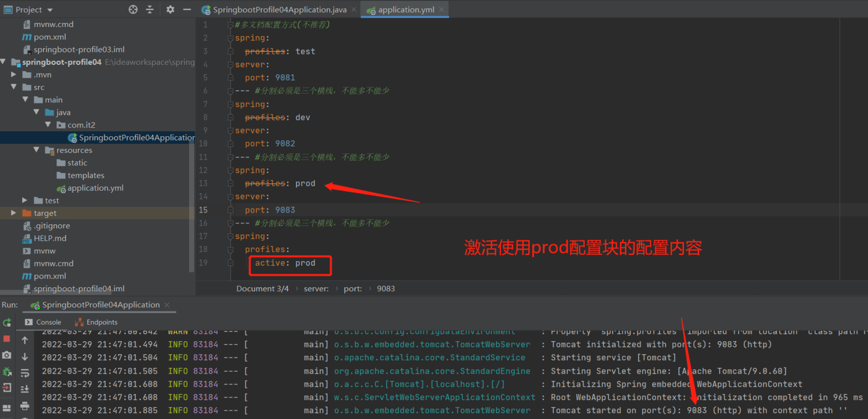Screen dimensions: 868x419
Task: Select springboot-profile03.iml file
Action: [x=74, y=49]
